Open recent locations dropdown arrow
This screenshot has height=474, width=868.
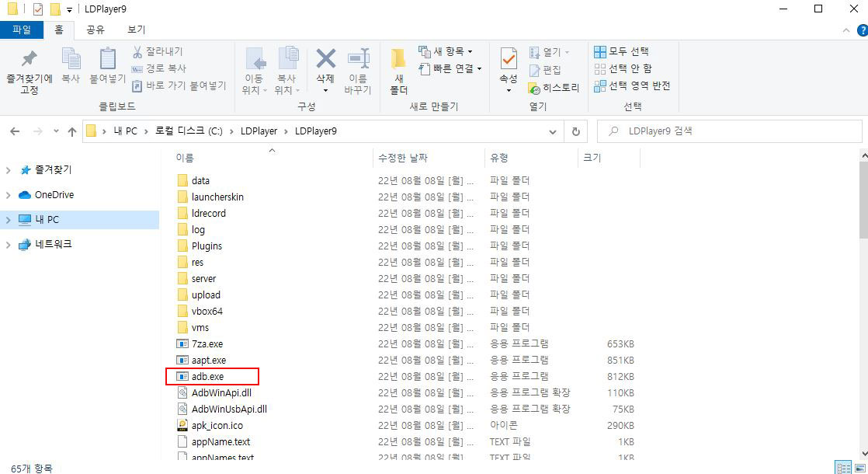pyautogui.click(x=56, y=131)
